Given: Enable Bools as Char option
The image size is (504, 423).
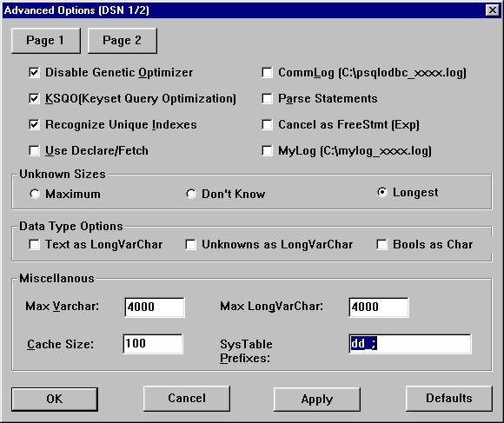Looking at the screenshot, I should click(381, 245).
